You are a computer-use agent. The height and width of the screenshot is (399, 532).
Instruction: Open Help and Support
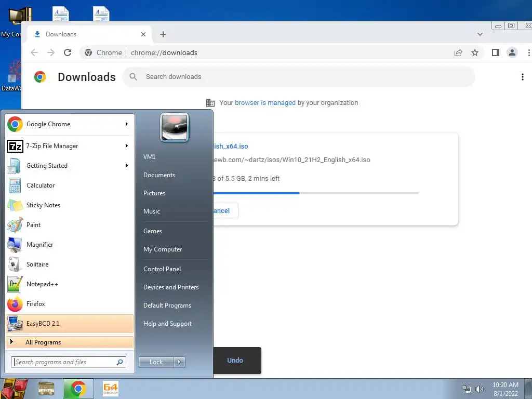click(167, 324)
